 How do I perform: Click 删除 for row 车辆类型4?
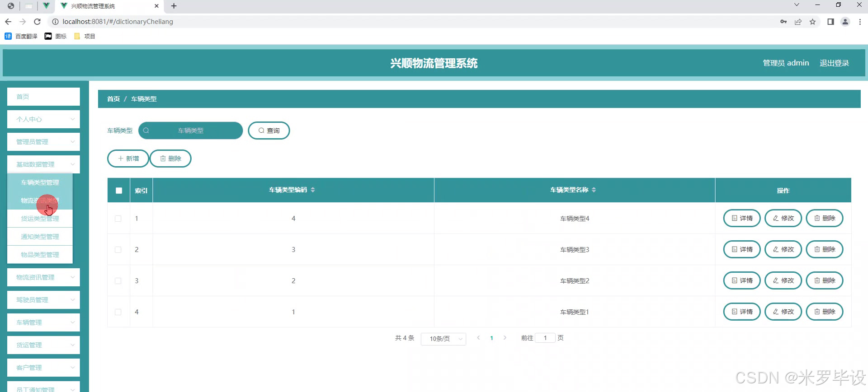point(825,218)
